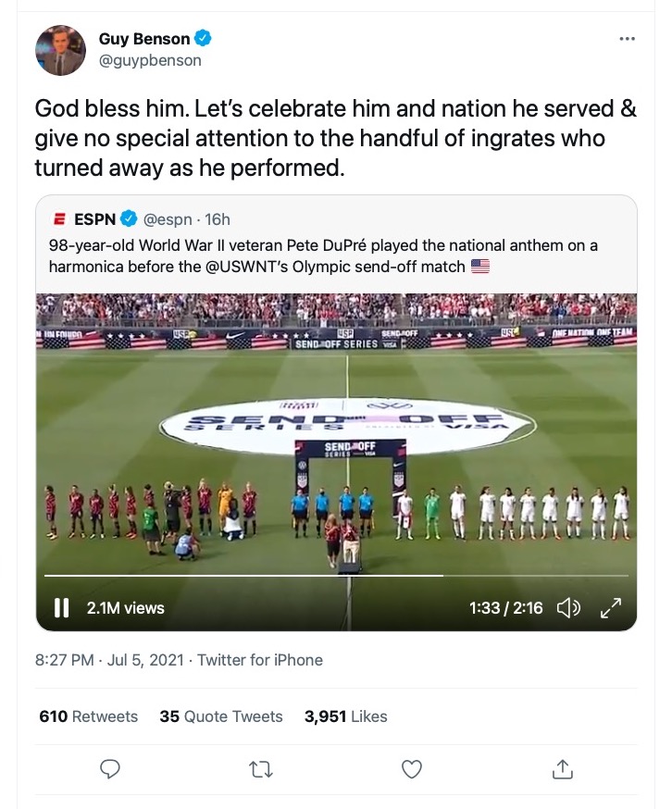Open Guy Benson's profile avatar
The width and height of the screenshot is (672, 809).
(x=60, y=50)
